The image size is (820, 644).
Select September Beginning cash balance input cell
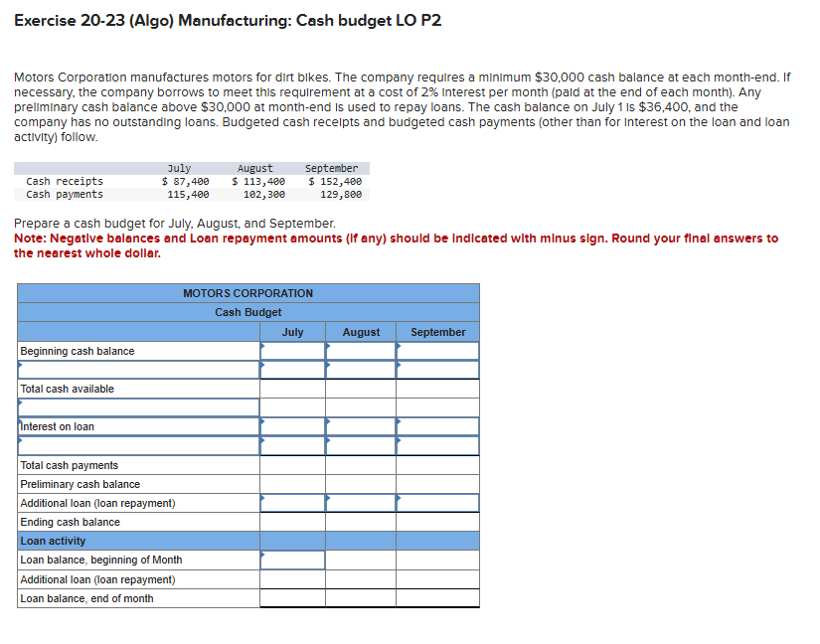click(x=437, y=351)
